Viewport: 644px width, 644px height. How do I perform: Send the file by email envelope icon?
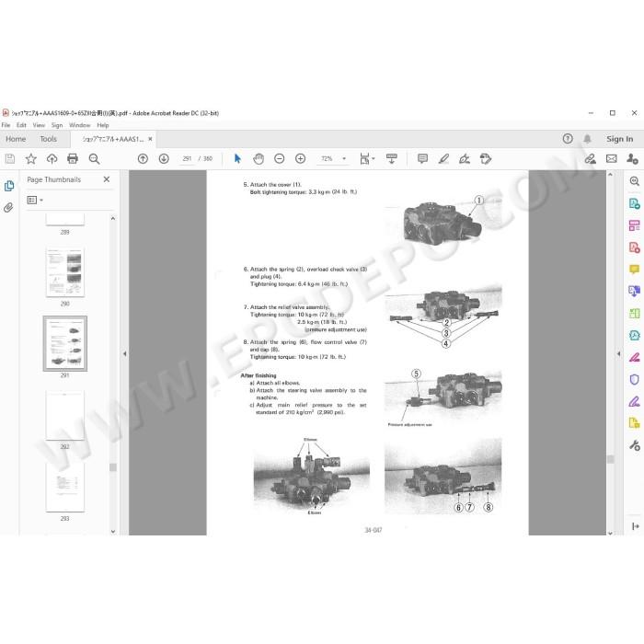tap(612, 158)
